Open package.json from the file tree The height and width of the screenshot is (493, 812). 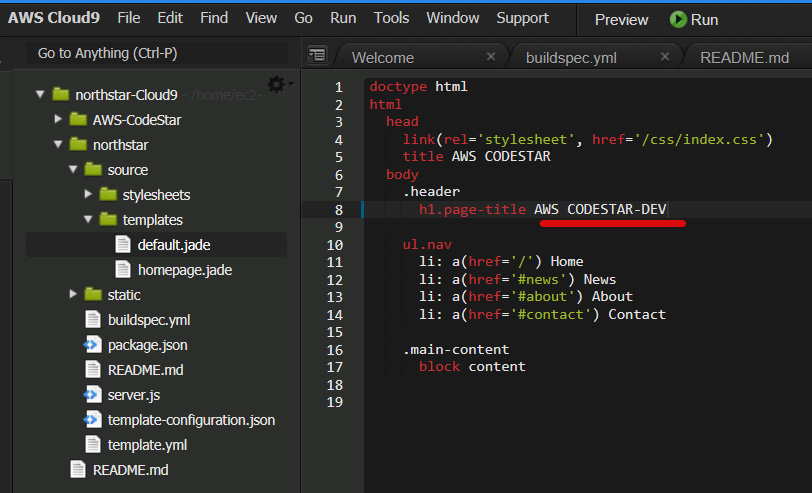point(148,345)
